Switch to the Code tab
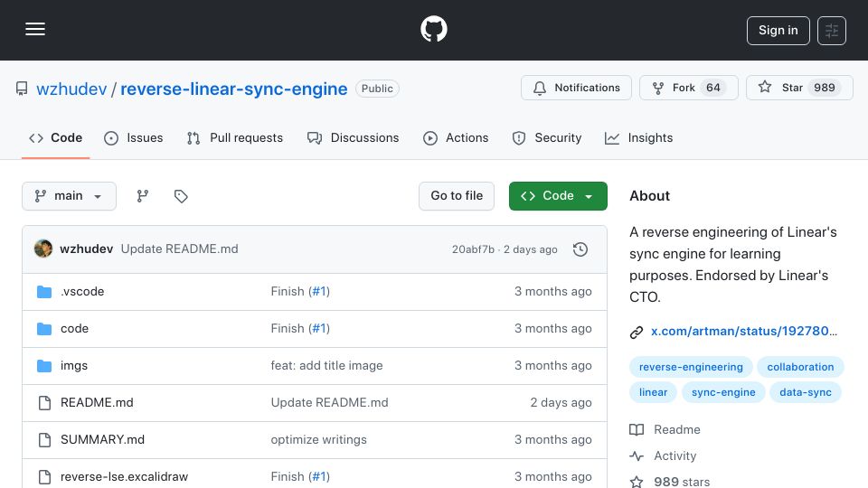Image resolution: width=868 pixels, height=488 pixels. click(x=55, y=137)
